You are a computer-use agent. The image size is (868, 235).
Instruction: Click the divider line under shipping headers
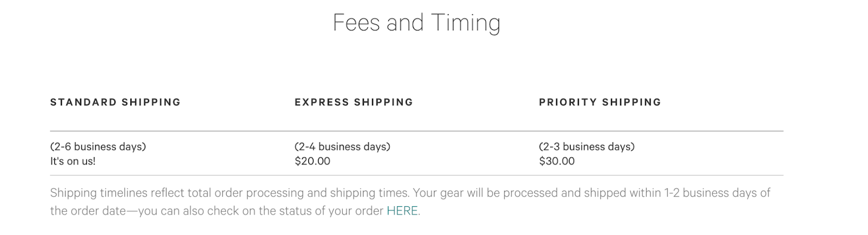416,131
